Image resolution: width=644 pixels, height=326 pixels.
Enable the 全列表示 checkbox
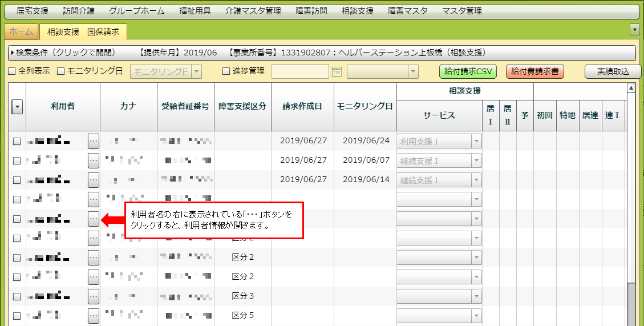(x=12, y=71)
